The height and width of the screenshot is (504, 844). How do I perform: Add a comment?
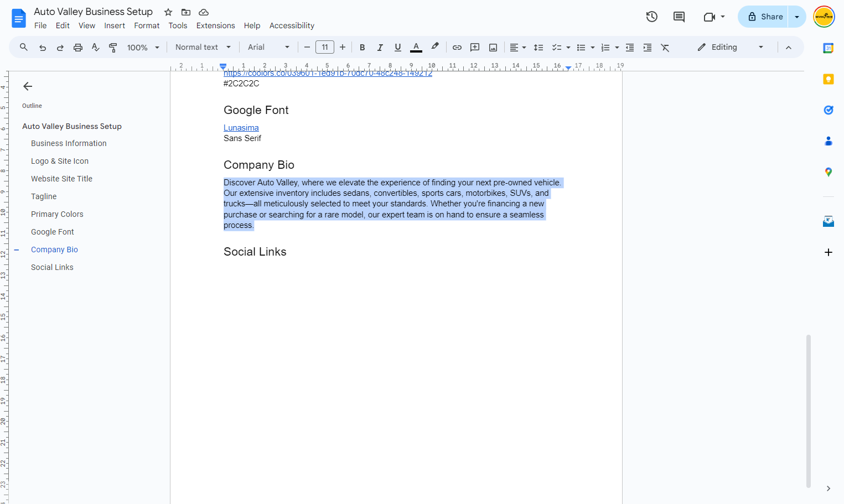point(475,48)
